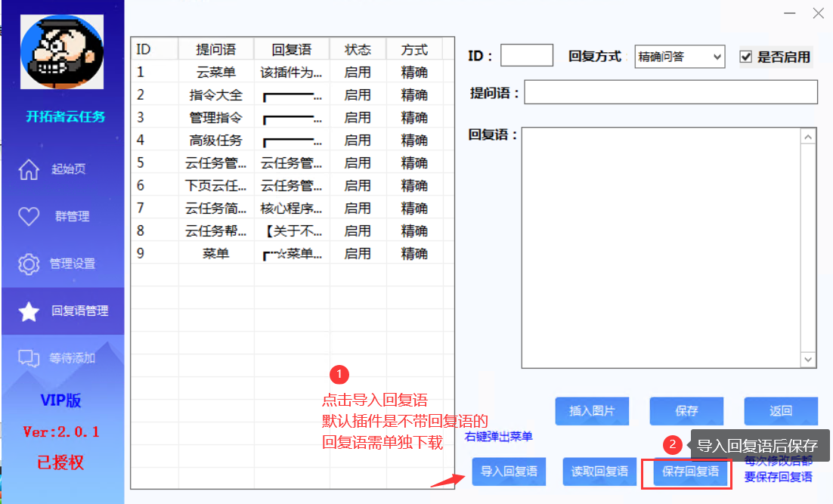Click inside the 提问语 text field

point(671,94)
